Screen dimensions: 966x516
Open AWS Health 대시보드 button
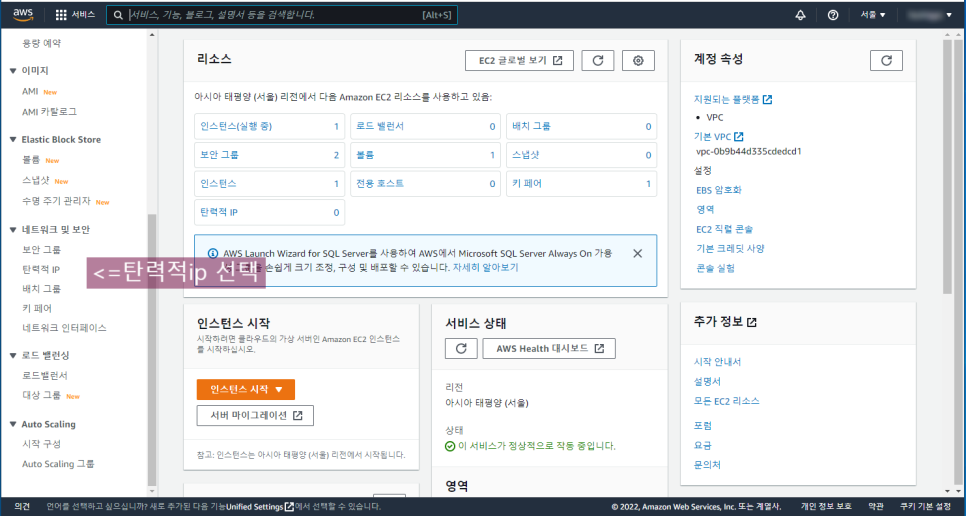pyautogui.click(x=549, y=349)
